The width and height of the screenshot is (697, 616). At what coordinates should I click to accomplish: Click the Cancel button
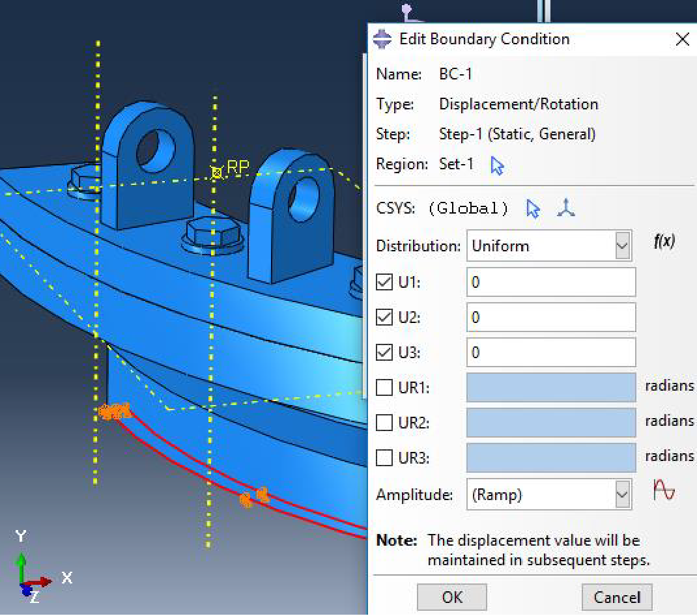(x=617, y=597)
